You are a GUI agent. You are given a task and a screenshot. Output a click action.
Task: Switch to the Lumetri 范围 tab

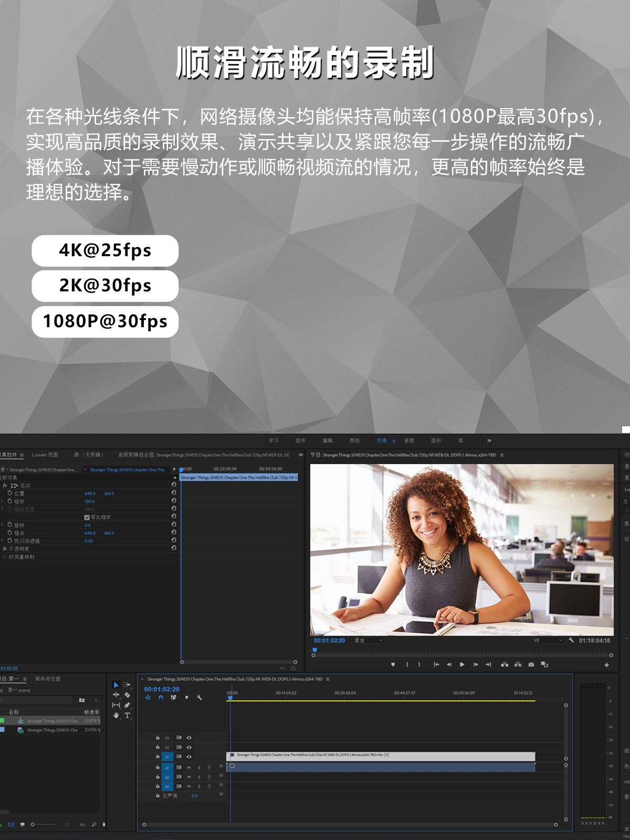click(45, 455)
